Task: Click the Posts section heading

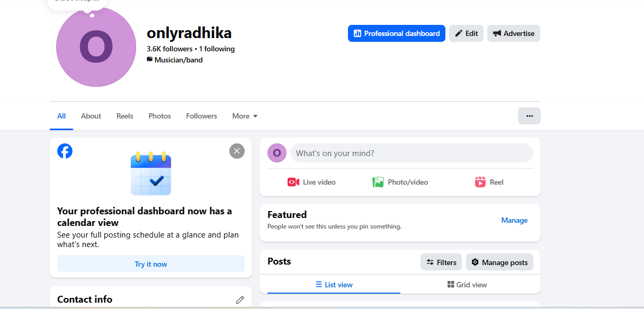Action: (279, 261)
